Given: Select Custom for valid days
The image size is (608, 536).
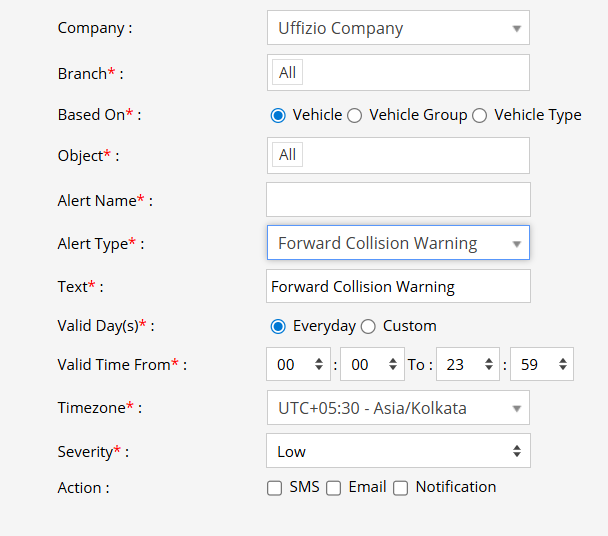Looking at the screenshot, I should pos(368,326).
